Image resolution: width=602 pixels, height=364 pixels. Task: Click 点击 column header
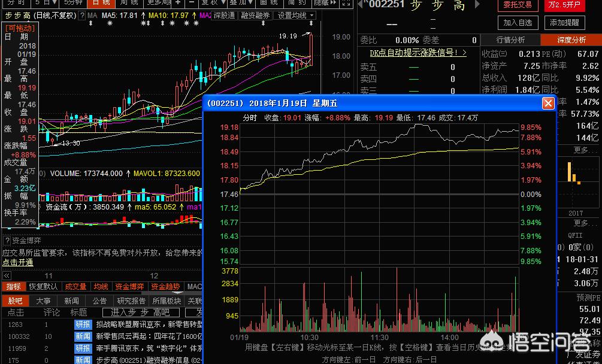tap(16, 313)
